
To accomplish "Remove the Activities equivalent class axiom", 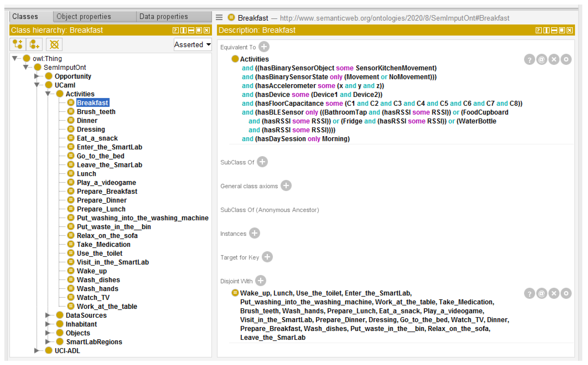I will (x=554, y=59).
